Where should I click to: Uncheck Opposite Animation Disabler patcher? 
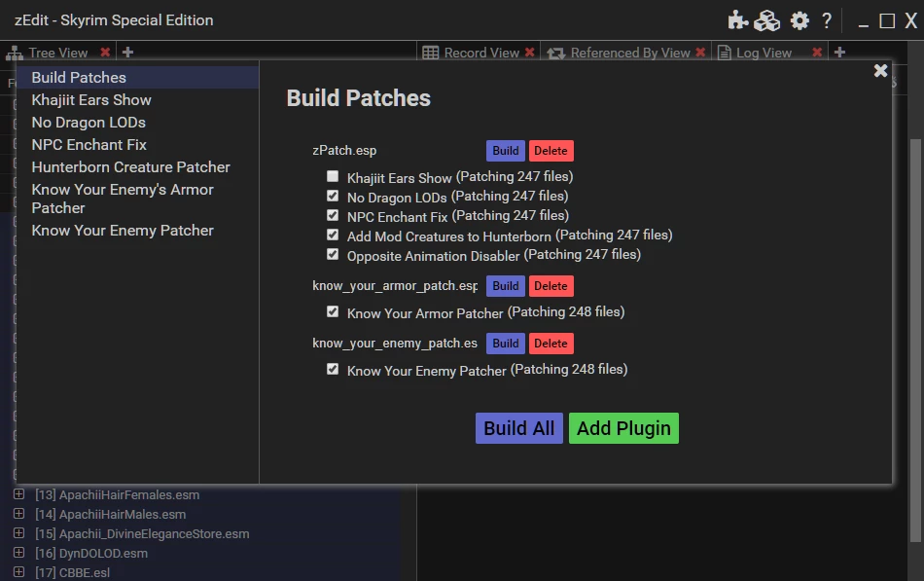tap(333, 254)
